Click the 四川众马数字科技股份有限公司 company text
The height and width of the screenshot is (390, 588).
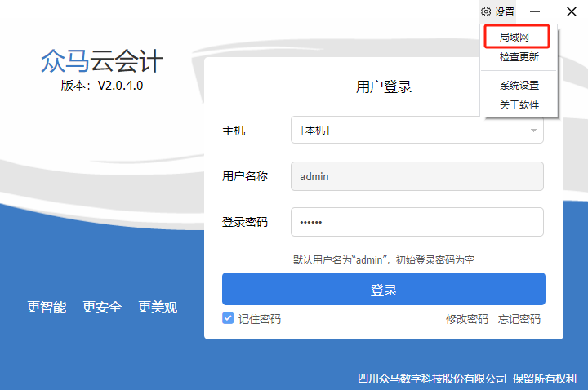click(x=432, y=379)
